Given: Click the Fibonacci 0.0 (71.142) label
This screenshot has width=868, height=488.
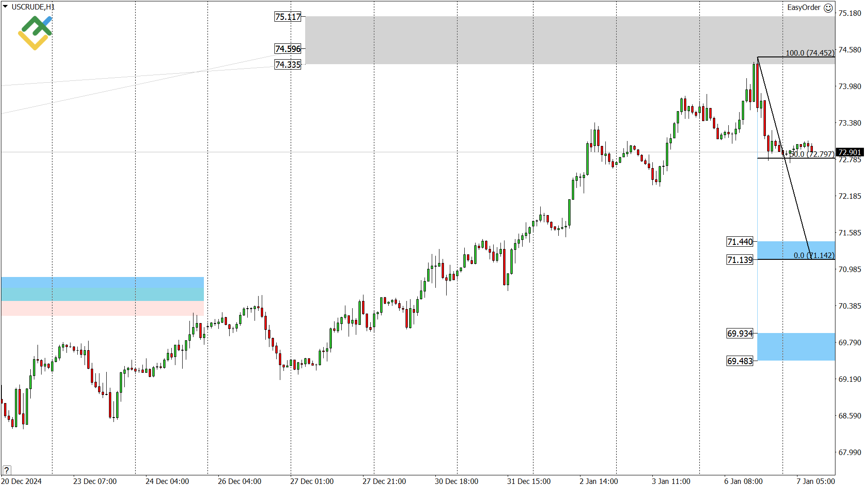Looking at the screenshot, I should 813,255.
